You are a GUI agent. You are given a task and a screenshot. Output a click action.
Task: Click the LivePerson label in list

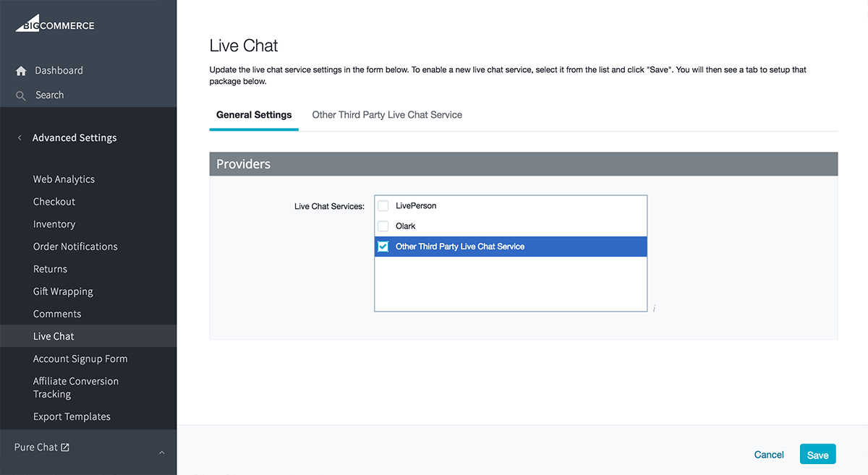(x=416, y=206)
